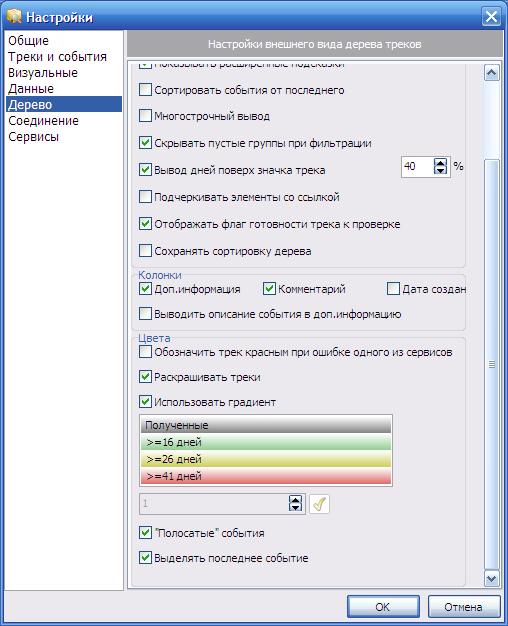Enable Сортировать события от последнего checkbox

(x=145, y=89)
